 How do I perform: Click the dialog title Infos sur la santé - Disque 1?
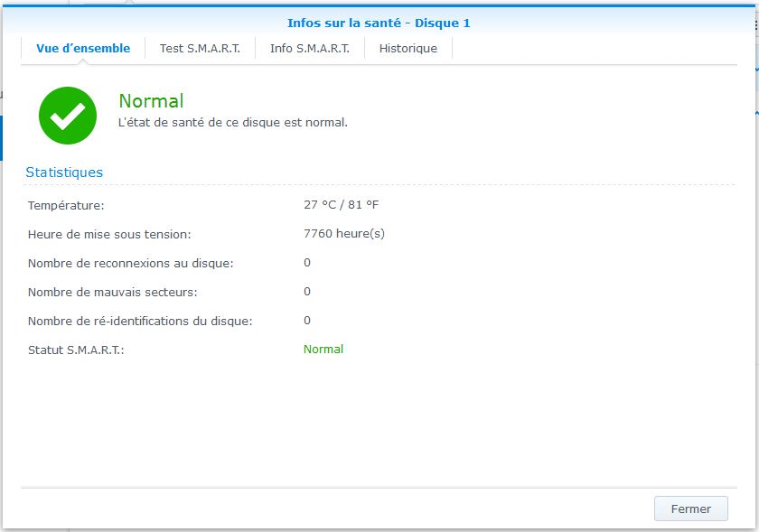point(379,23)
